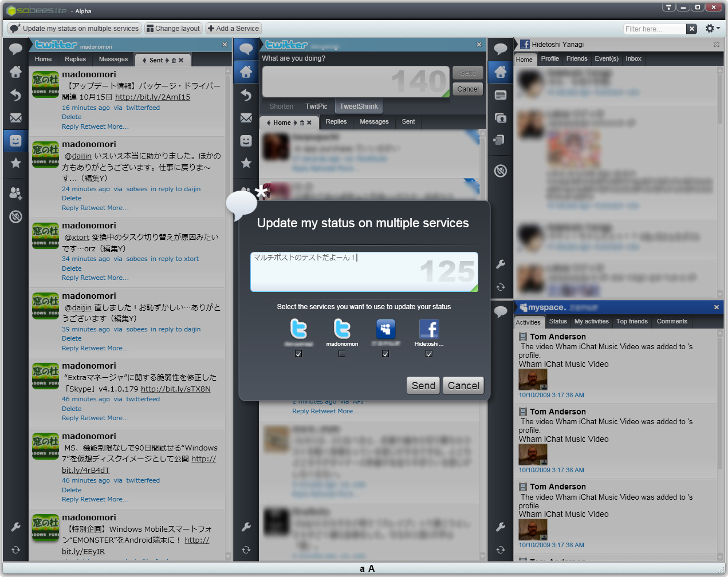Click TwitPic button under tweet box
This screenshot has height=577, width=728.
[x=316, y=106]
